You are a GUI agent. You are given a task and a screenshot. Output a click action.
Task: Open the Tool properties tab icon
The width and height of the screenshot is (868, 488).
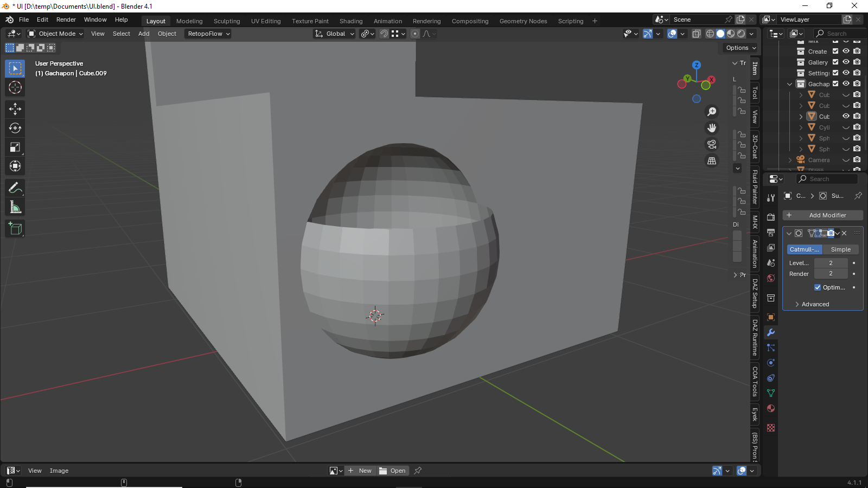tap(771, 198)
